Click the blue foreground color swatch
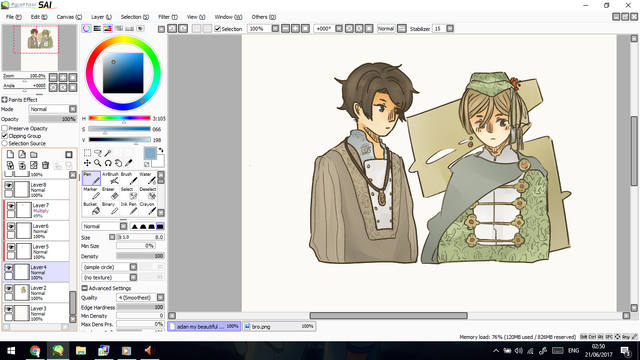 [x=150, y=153]
